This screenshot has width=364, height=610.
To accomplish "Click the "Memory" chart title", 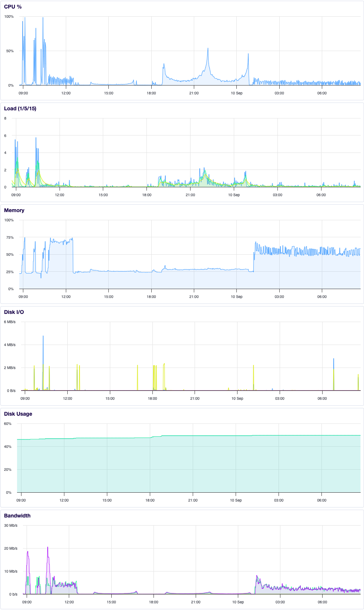I will 14,210.
